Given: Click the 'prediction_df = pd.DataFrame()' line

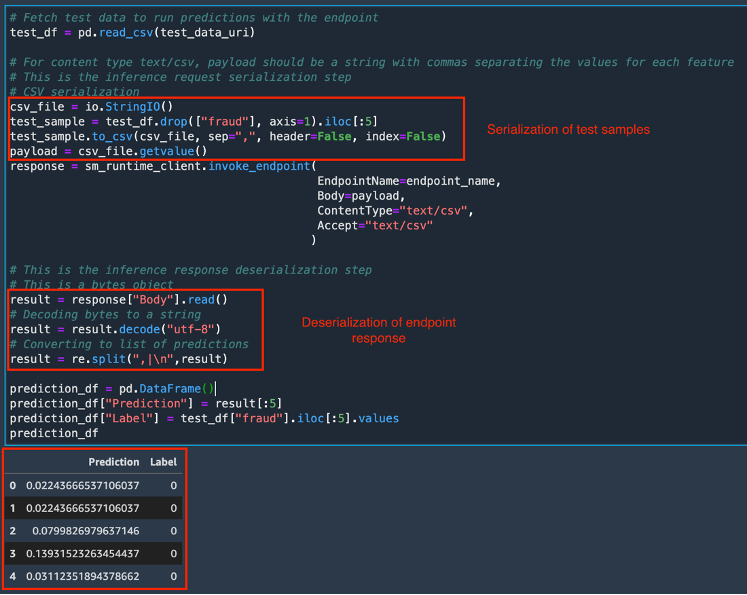Looking at the screenshot, I should 112,389.
